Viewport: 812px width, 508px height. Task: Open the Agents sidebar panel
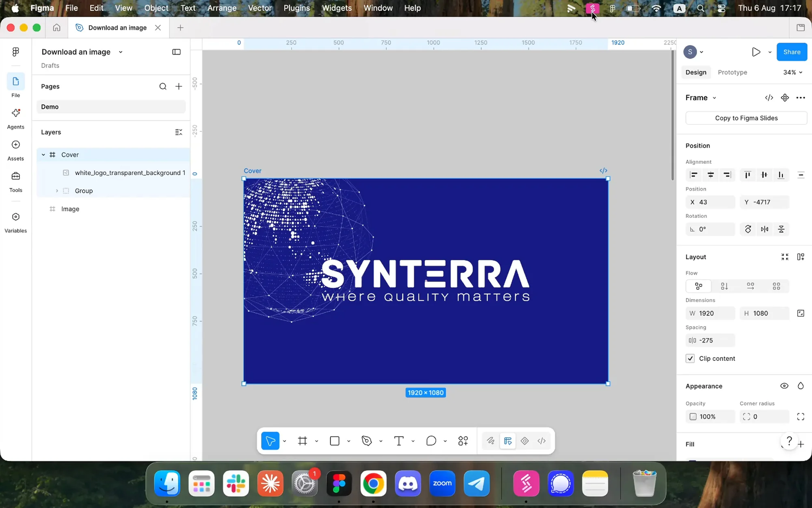coord(15,118)
